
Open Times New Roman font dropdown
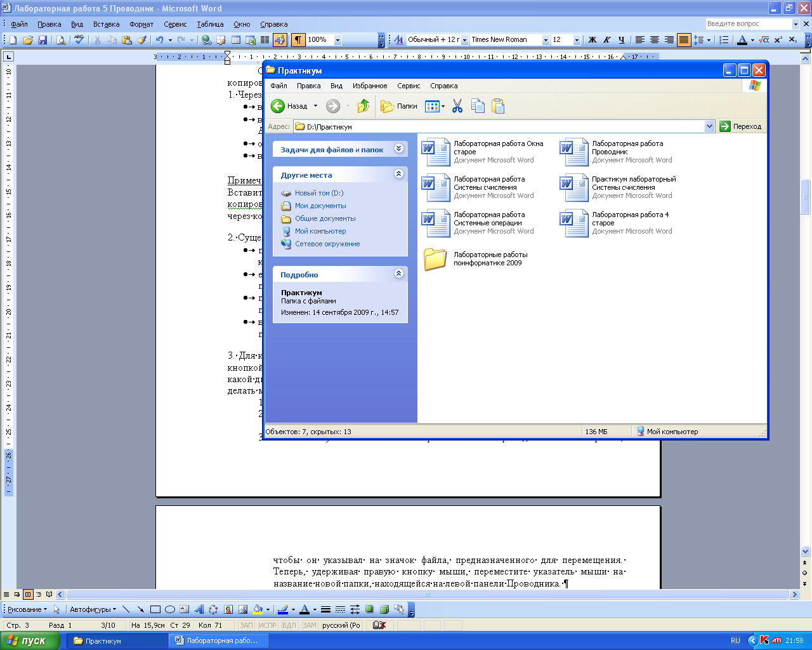click(546, 40)
